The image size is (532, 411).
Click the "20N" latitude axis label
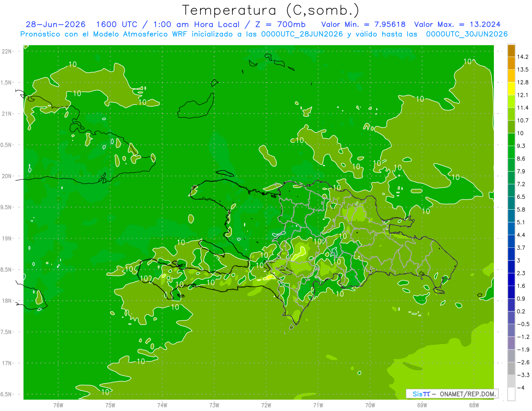pos(8,176)
